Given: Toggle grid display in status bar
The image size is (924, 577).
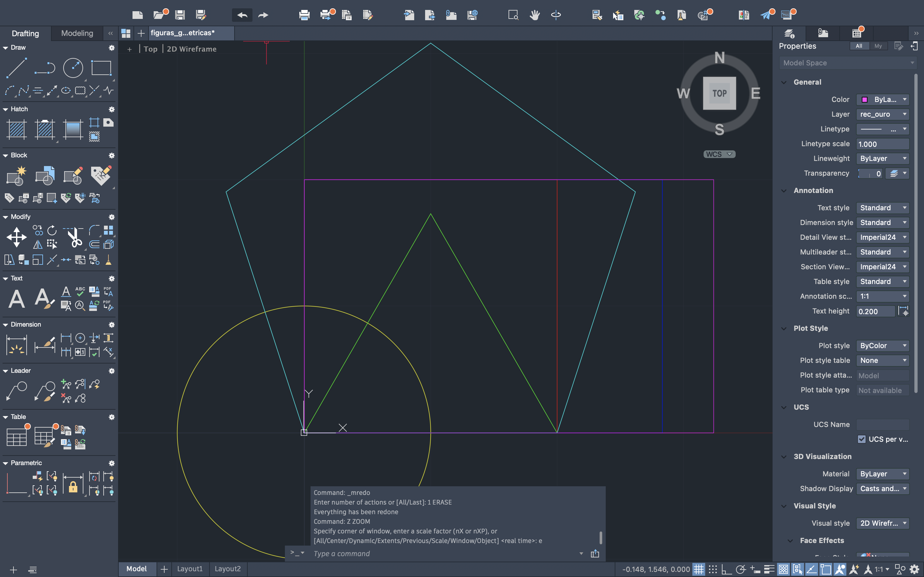Looking at the screenshot, I should tap(699, 569).
